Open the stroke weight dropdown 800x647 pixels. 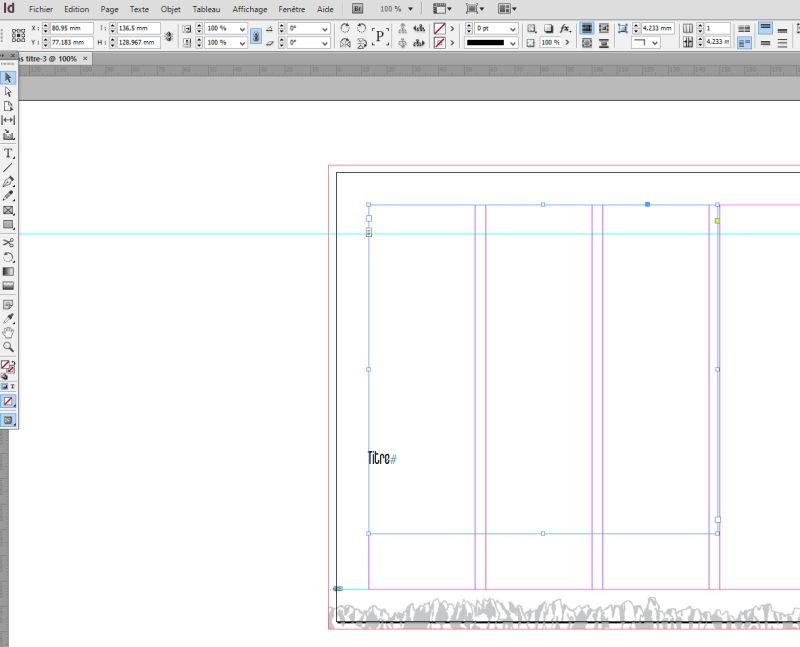tap(511, 29)
